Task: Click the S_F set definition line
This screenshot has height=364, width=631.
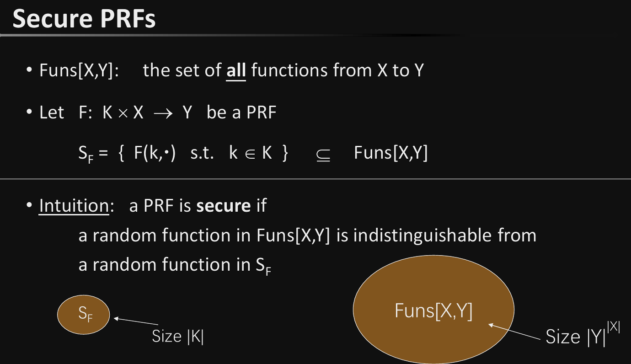Action: pos(253,154)
